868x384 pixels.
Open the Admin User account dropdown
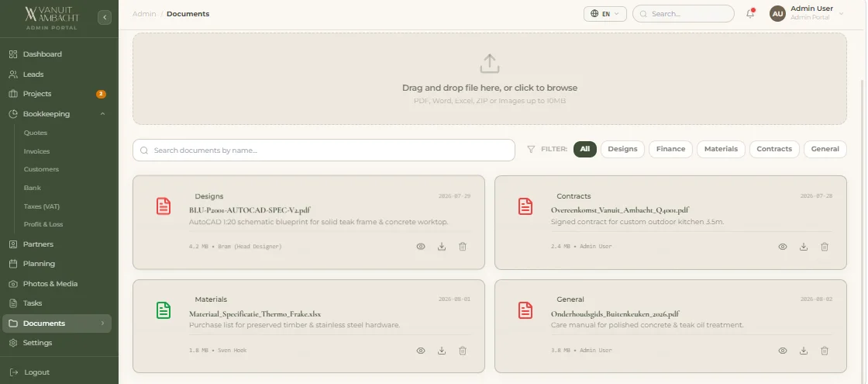coord(807,13)
